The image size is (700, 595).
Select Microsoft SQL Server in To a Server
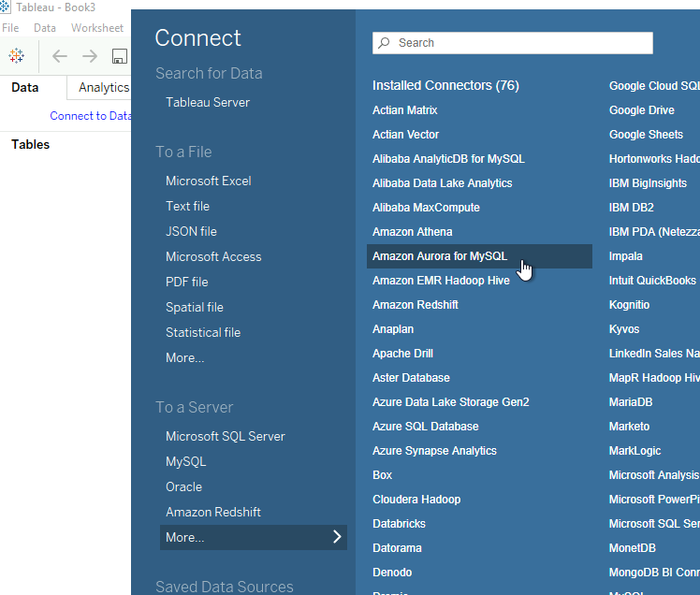pyautogui.click(x=225, y=437)
